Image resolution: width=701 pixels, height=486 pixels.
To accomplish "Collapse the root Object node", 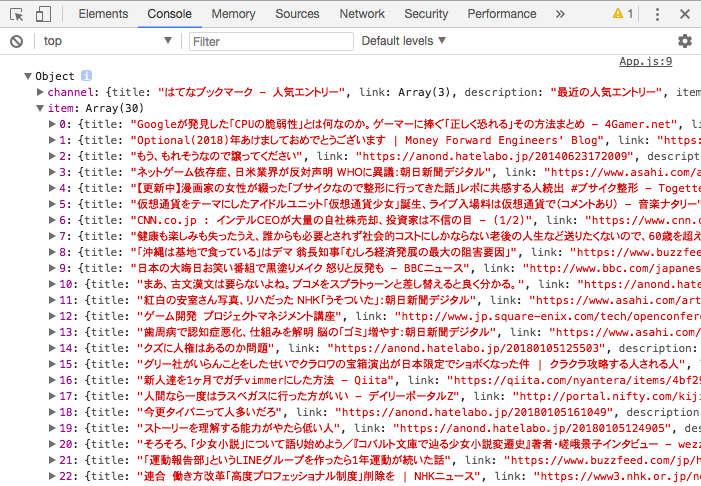I will coord(28,76).
